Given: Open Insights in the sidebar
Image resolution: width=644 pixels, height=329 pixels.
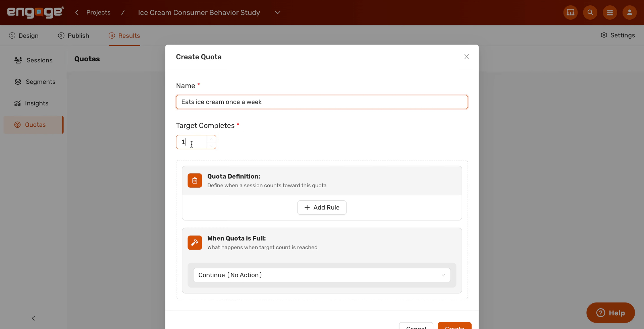Looking at the screenshot, I should (x=34, y=103).
